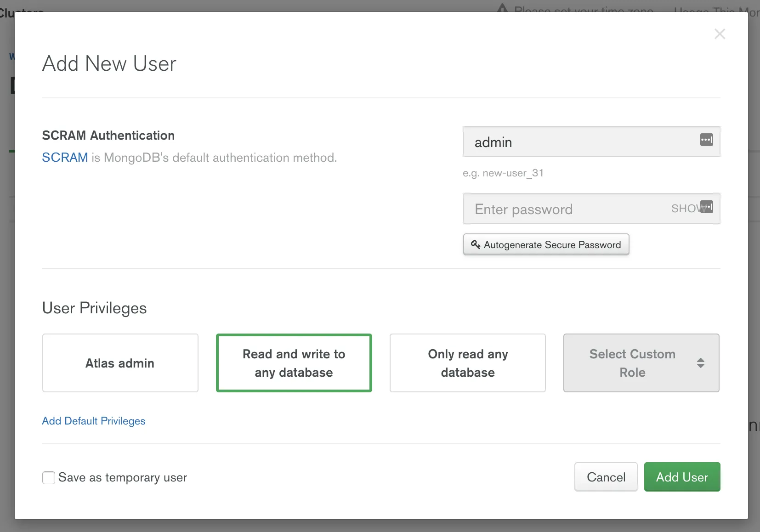This screenshot has width=760, height=532.
Task: Cancel adding the new user
Action: (606, 477)
